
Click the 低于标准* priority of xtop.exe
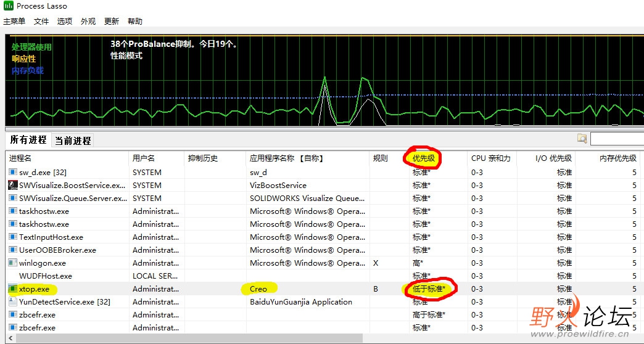click(x=429, y=289)
